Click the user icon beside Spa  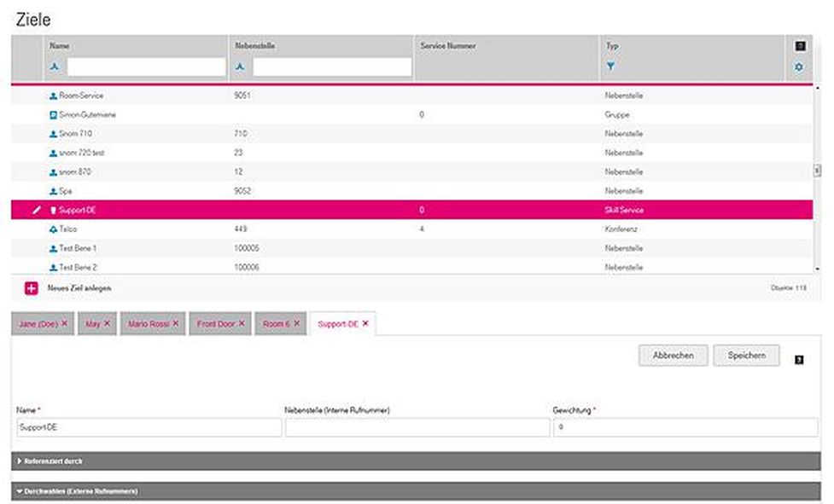pos(53,192)
